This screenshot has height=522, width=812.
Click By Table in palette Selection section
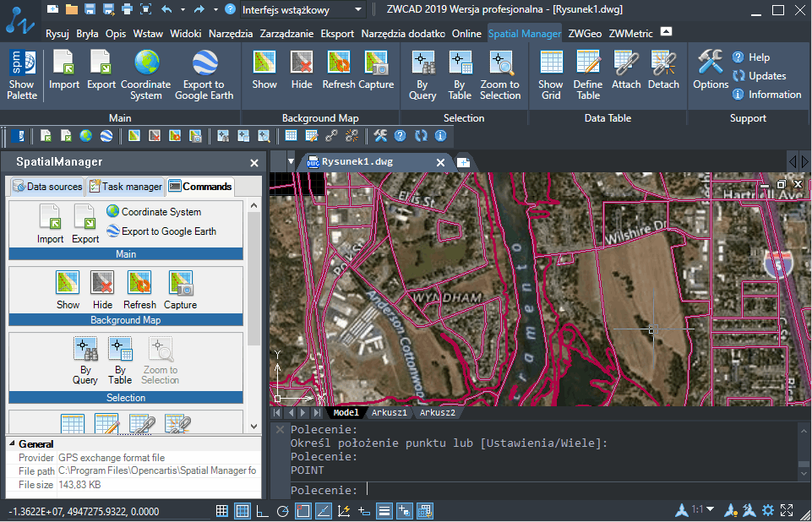point(120,361)
